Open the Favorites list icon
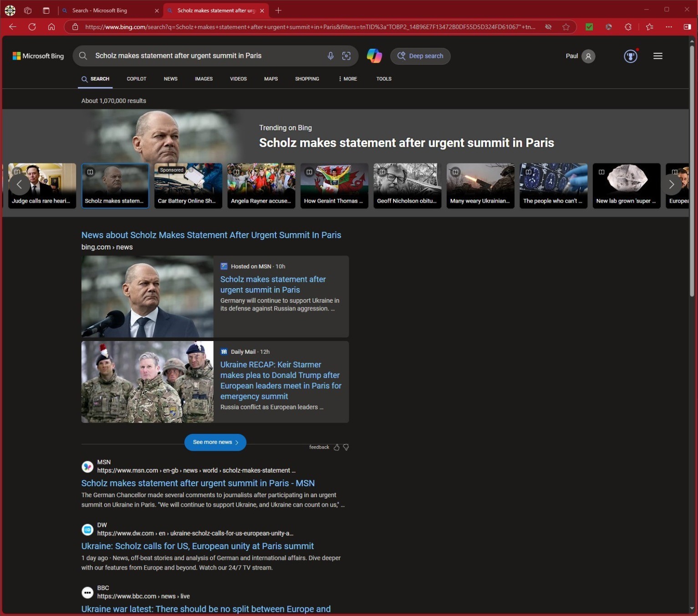Viewport: 698px width, 616px height. pyautogui.click(x=650, y=27)
